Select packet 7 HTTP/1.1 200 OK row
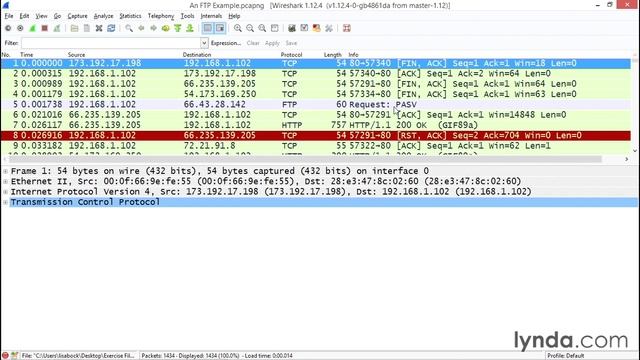This screenshot has width=640, height=360. pyautogui.click(x=316, y=125)
